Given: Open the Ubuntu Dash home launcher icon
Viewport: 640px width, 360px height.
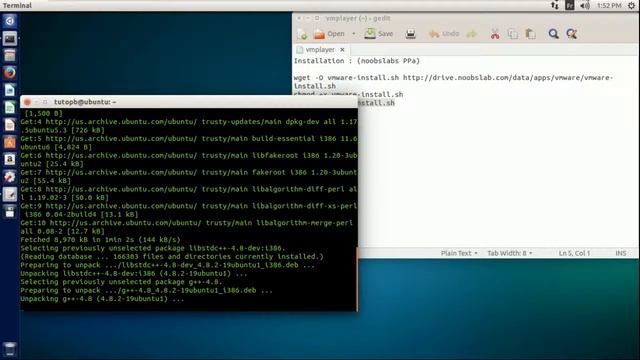Looking at the screenshot, I should [x=10, y=21].
